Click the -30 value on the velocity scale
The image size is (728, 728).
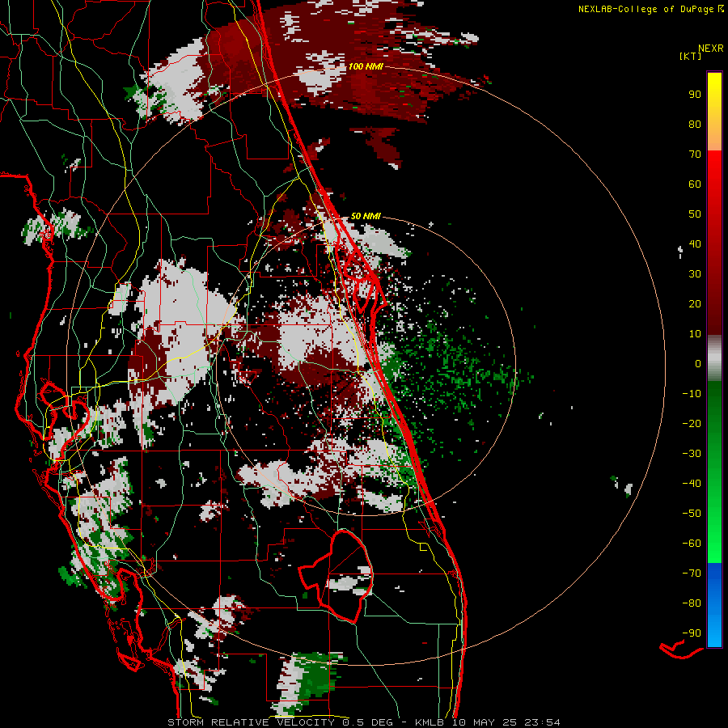point(692,454)
